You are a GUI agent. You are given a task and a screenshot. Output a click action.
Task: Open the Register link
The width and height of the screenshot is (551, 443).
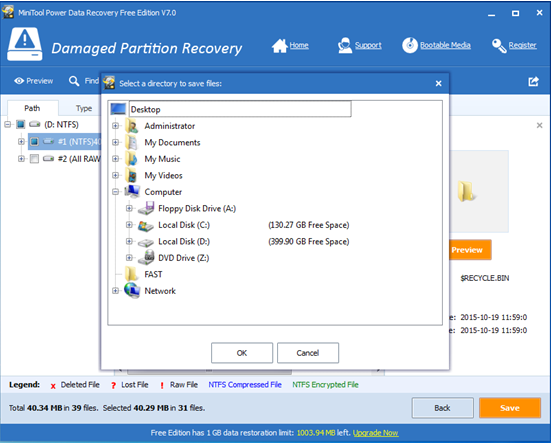523,45
